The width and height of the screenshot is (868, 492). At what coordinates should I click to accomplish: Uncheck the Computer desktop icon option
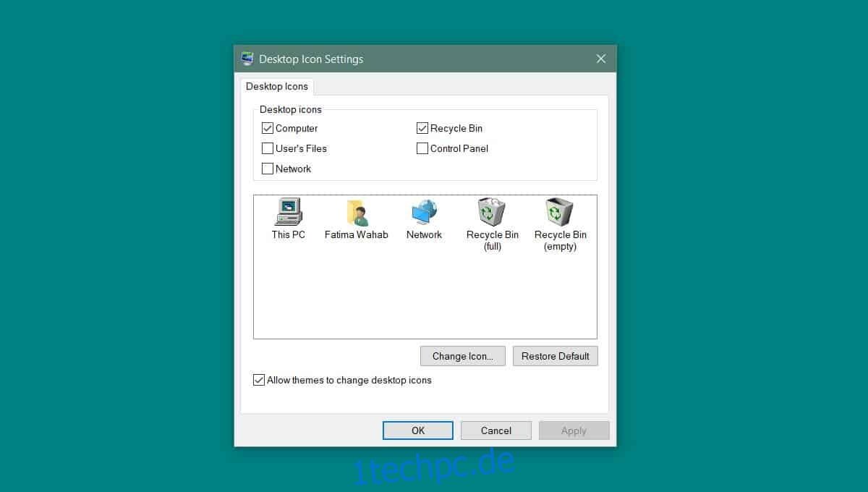click(x=268, y=128)
